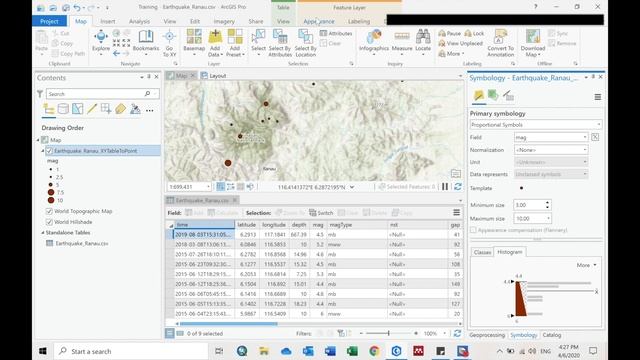Open the map scale dropdown
The height and width of the screenshot is (360, 640).
tap(208, 187)
